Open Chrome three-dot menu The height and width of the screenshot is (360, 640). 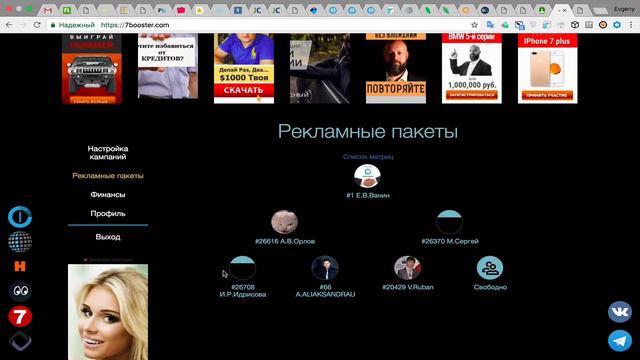click(x=631, y=25)
